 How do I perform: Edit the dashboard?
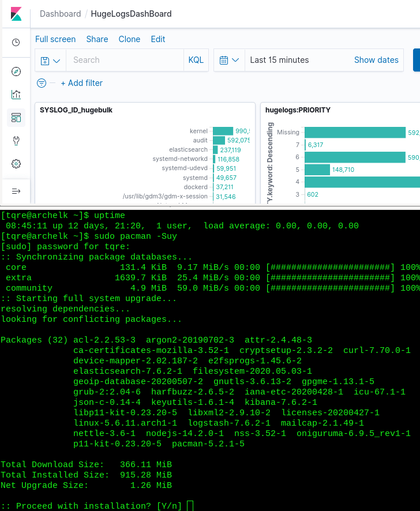point(158,39)
